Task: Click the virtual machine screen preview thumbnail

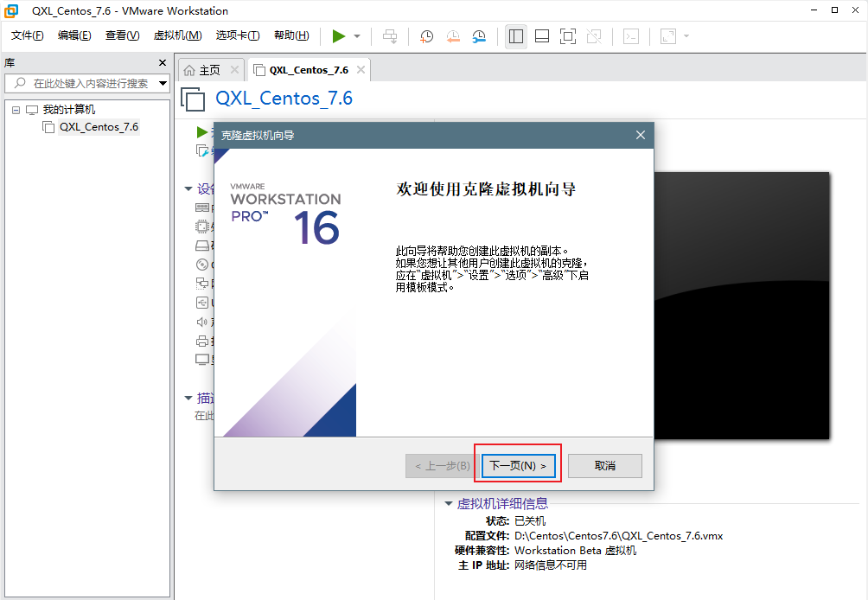Action: (741, 305)
